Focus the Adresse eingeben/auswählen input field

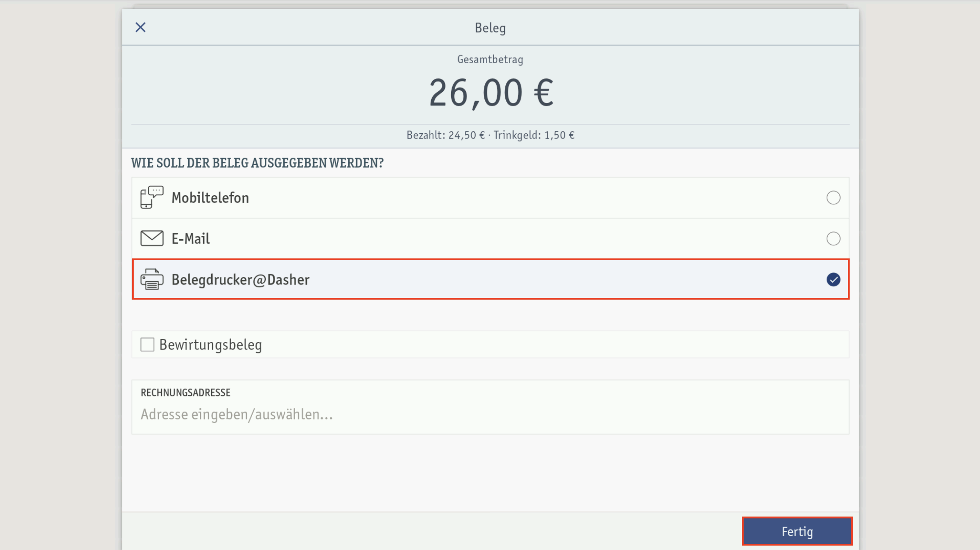coord(490,414)
